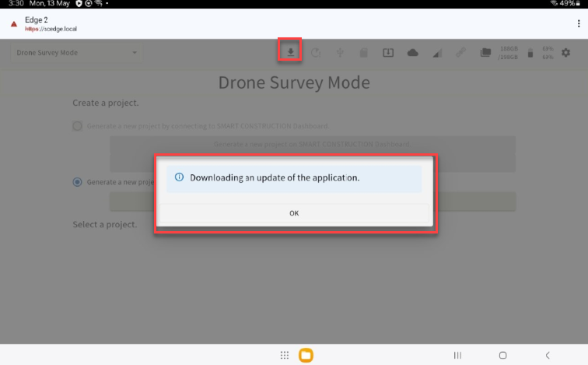Click the 'Drone Survey Mode' page heading

(x=294, y=82)
